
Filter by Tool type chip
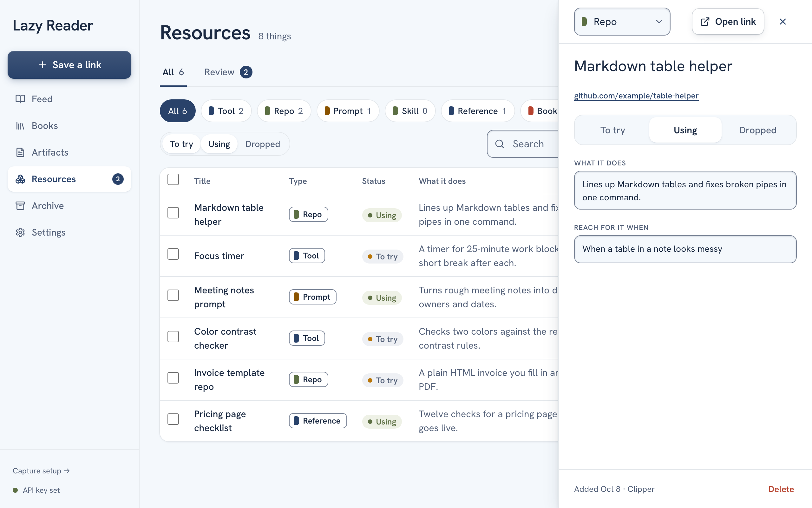pos(226,111)
